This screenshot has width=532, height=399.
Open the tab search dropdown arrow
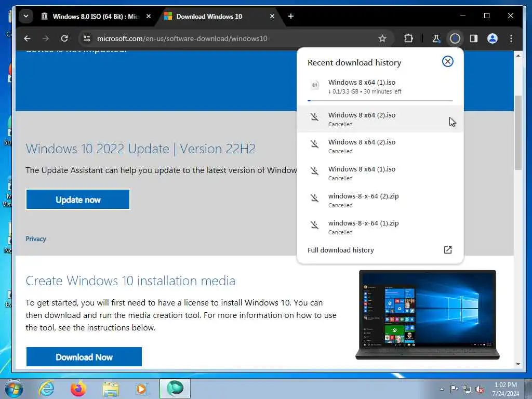click(26, 16)
